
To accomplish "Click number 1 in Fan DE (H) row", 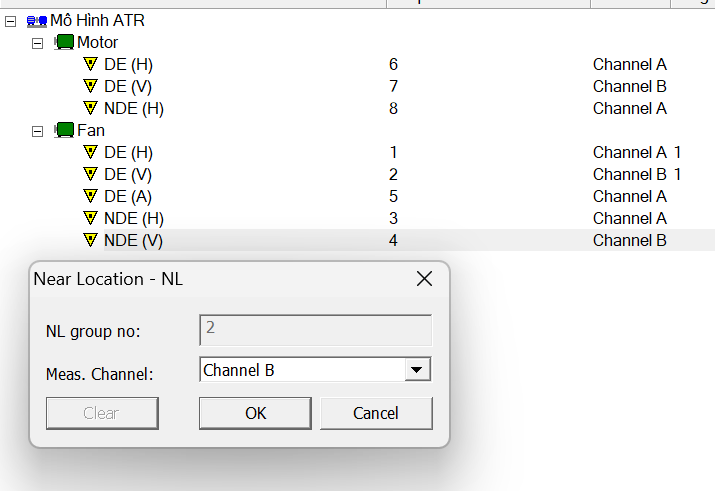I will (x=393, y=152).
